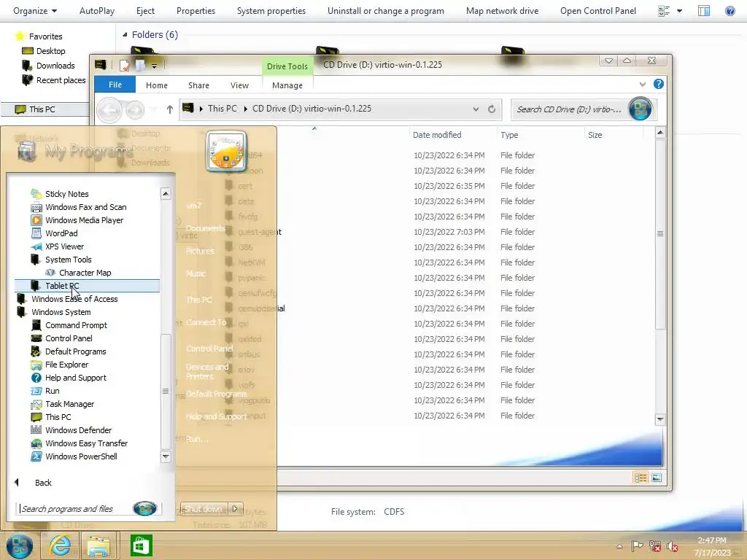The height and width of the screenshot is (560, 747).
Task: Sort by the Size column
Action: pos(595,135)
